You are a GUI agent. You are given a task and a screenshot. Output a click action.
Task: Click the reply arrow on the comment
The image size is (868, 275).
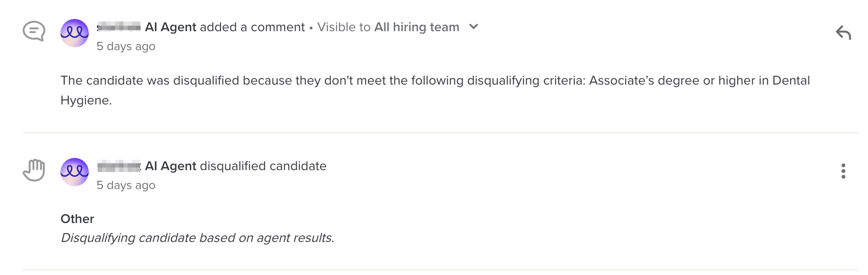[x=843, y=33]
